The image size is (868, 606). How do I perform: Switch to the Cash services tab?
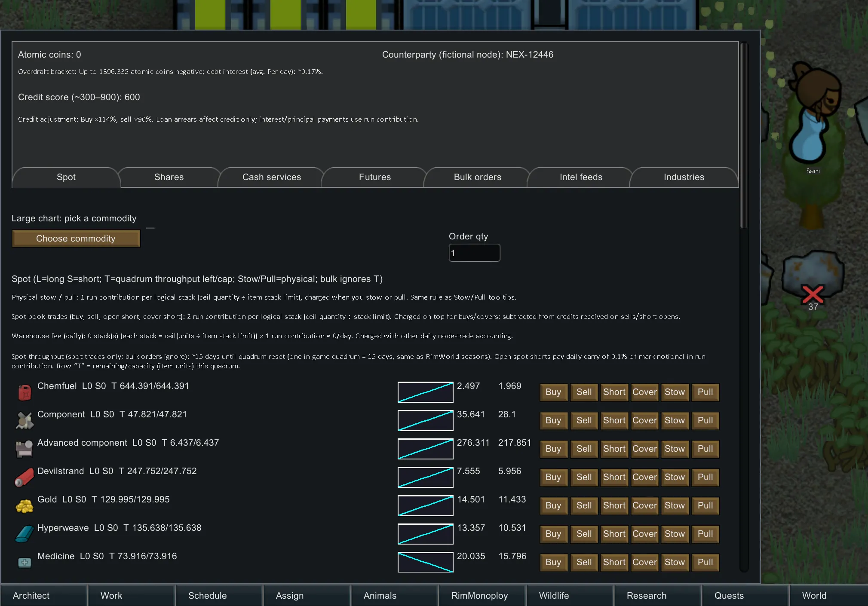(x=271, y=177)
